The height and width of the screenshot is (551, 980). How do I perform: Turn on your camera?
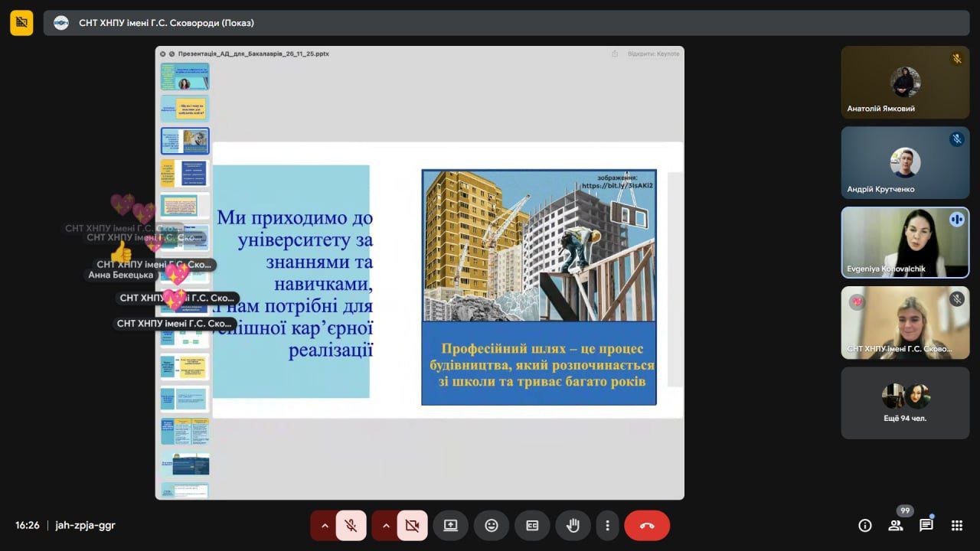[x=412, y=526]
